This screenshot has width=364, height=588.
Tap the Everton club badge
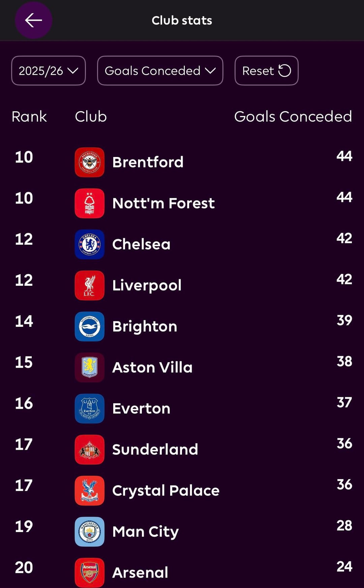pyautogui.click(x=90, y=408)
